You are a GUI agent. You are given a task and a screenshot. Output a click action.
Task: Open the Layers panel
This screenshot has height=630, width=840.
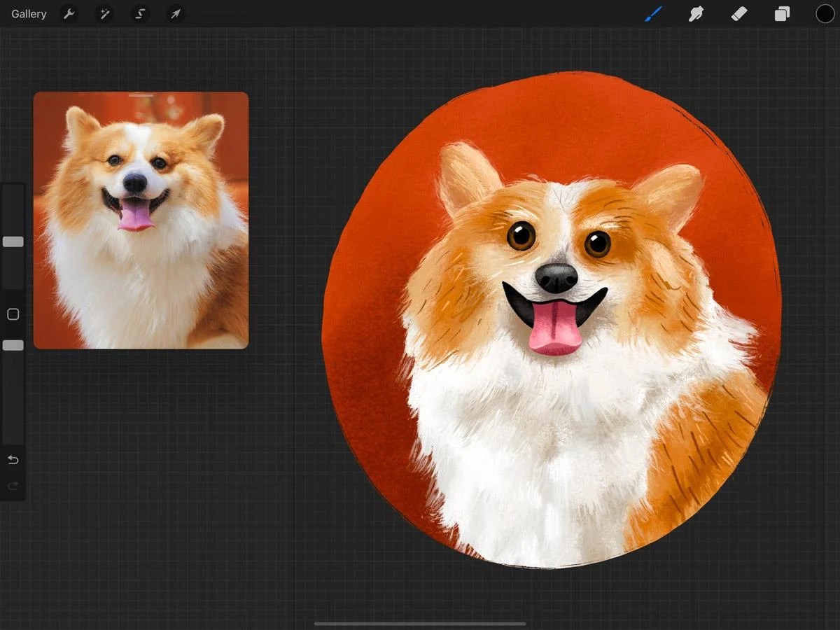coord(783,13)
